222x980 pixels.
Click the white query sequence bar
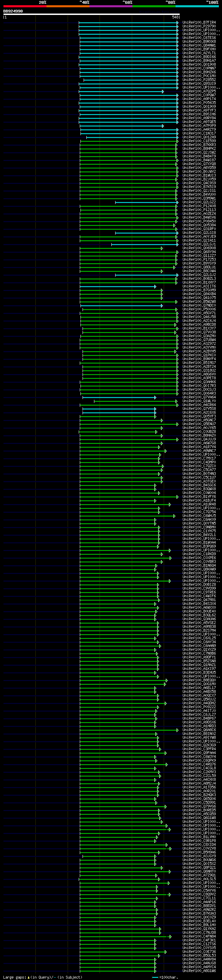click(92, 15)
